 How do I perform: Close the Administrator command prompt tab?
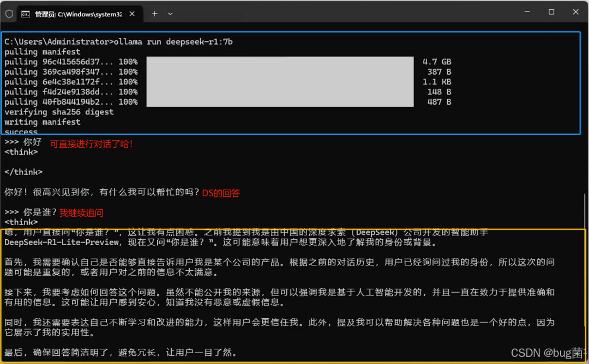(x=132, y=14)
